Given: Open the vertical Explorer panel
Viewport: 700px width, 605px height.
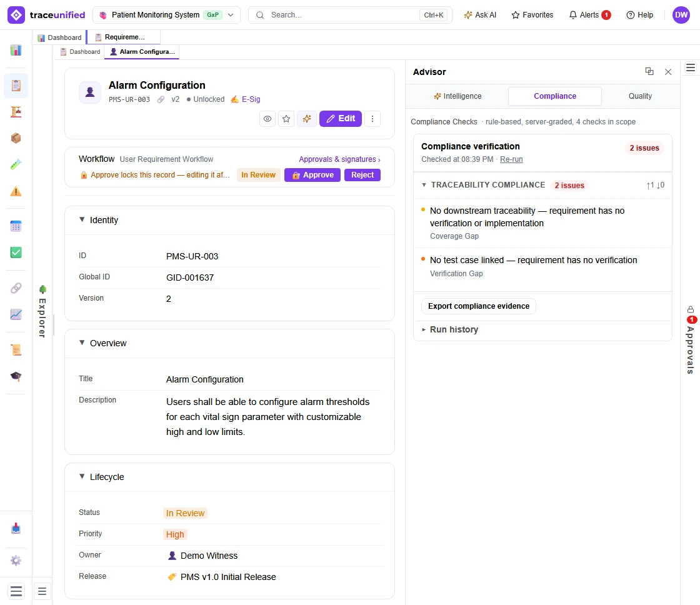Looking at the screenshot, I should coord(42,311).
